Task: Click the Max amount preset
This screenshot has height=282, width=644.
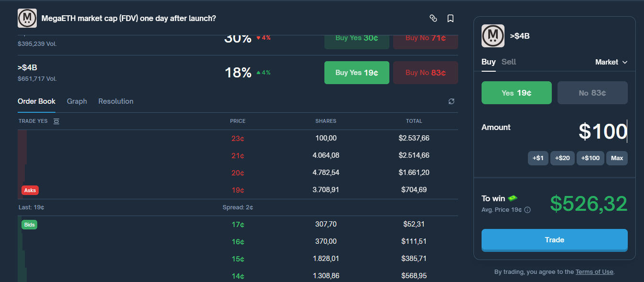Action: (x=617, y=158)
